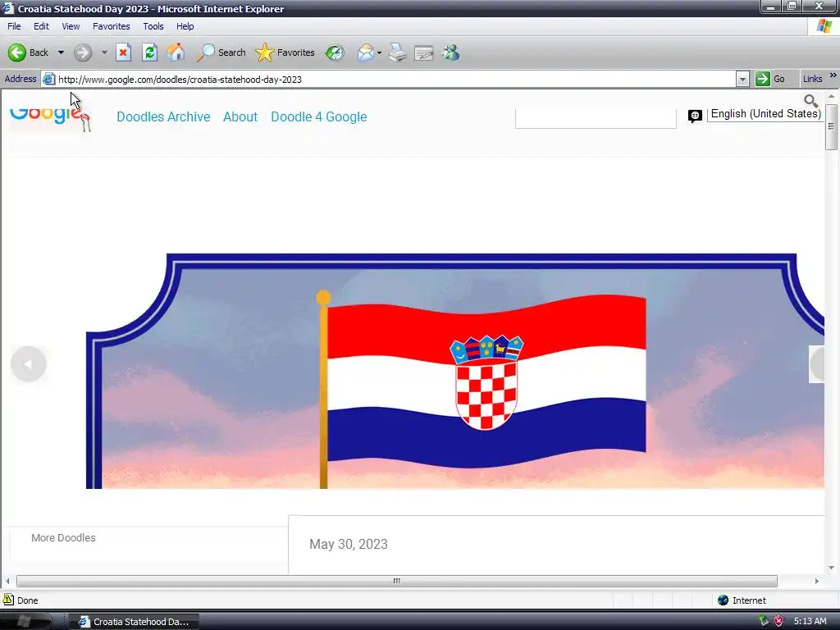Go to the previous doodle arrow
Image resolution: width=840 pixels, height=630 pixels.
click(29, 364)
